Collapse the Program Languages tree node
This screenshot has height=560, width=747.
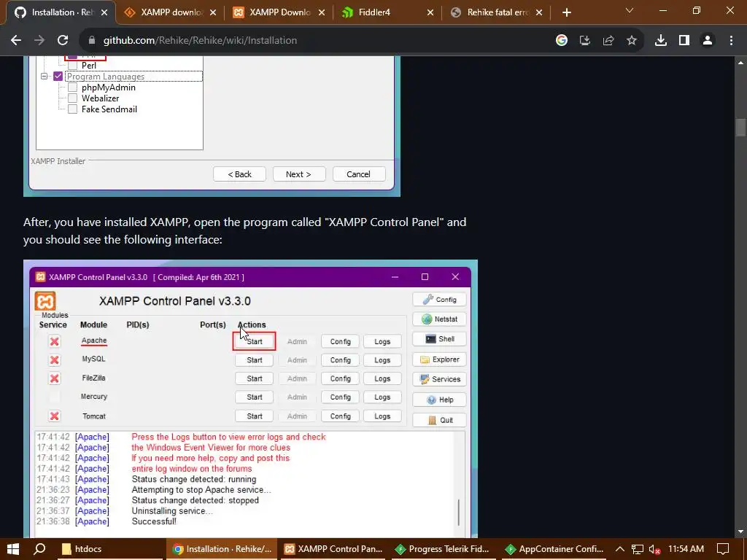click(x=44, y=76)
